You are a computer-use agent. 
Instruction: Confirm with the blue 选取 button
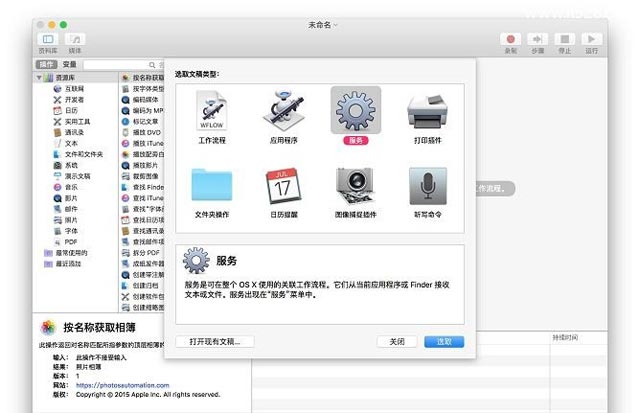tap(444, 342)
